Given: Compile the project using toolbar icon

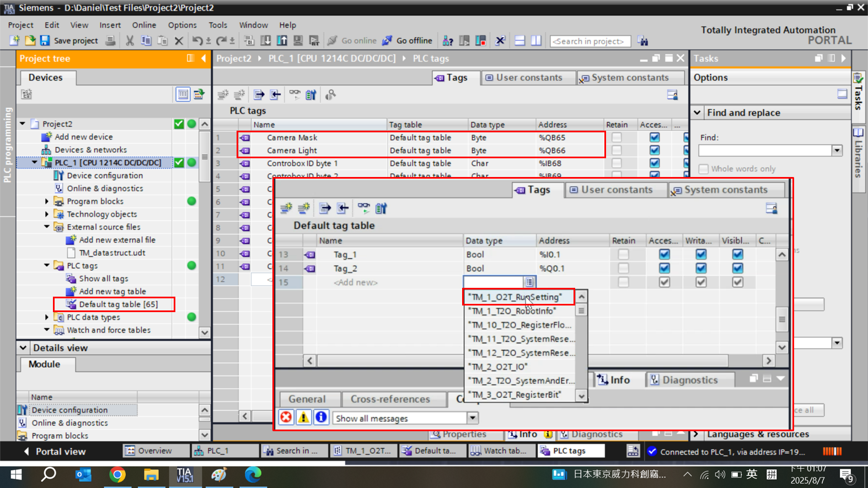Looking at the screenshot, I should click(249, 40).
